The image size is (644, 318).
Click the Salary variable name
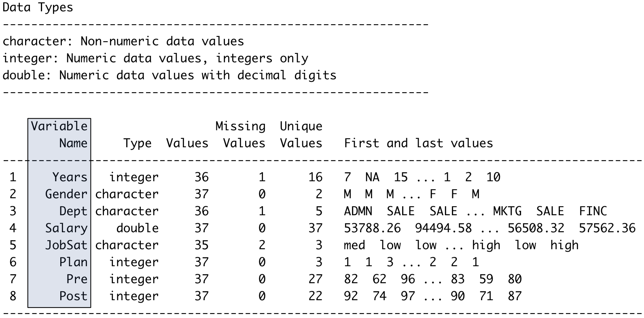click(66, 228)
